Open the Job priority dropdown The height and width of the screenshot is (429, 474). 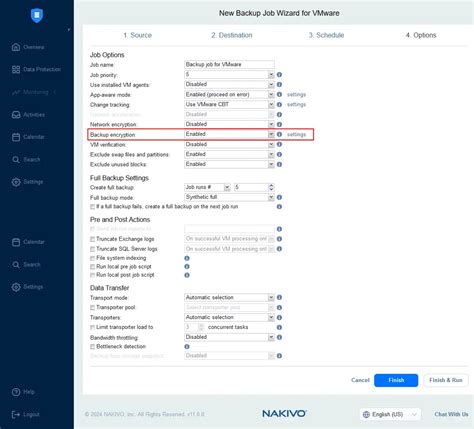tap(229, 75)
